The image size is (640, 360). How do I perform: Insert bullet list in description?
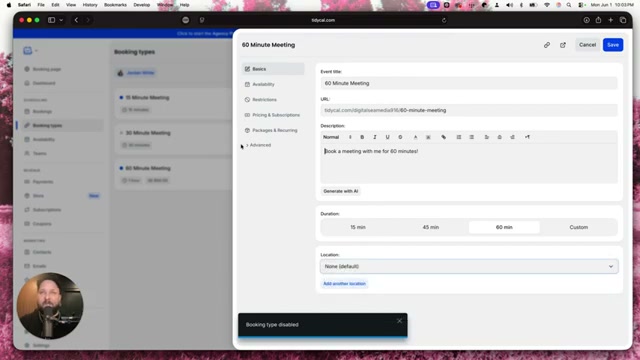pyautogui.click(x=471, y=137)
